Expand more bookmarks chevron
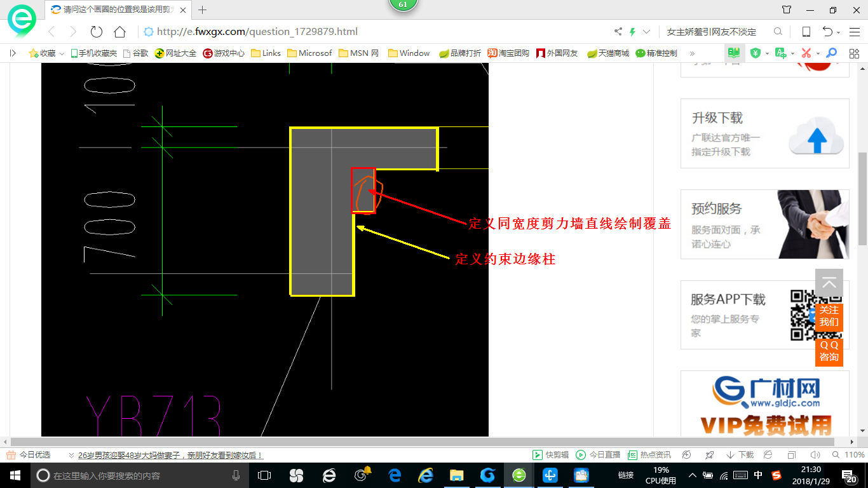This screenshot has height=488, width=868. tap(692, 53)
